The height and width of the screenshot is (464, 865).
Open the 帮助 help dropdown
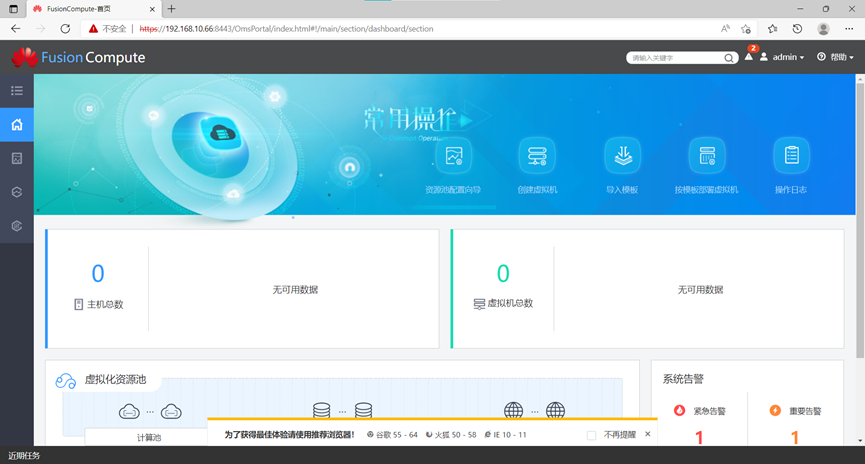[835, 57]
